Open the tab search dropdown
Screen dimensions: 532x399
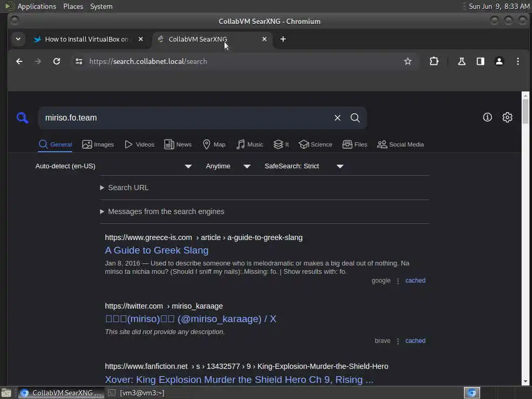pyautogui.click(x=18, y=39)
